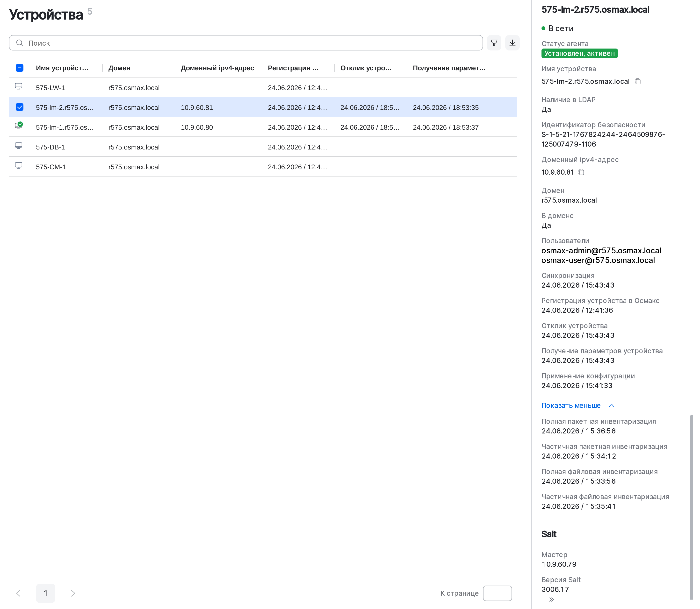Click the 15:41:33 configuration applied date

(x=577, y=385)
